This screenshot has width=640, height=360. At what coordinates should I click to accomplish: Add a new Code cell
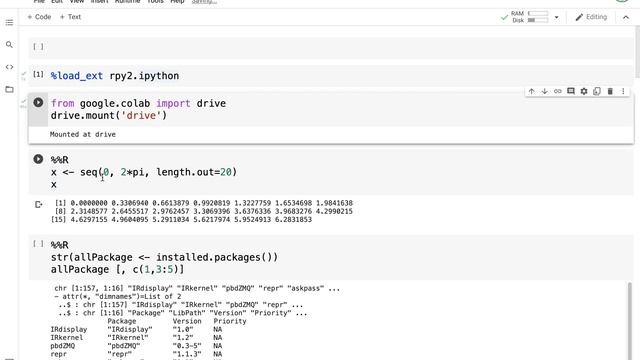39,17
